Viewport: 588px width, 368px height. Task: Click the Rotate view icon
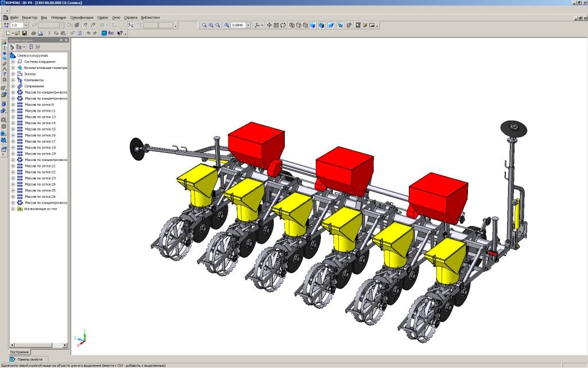click(x=283, y=25)
